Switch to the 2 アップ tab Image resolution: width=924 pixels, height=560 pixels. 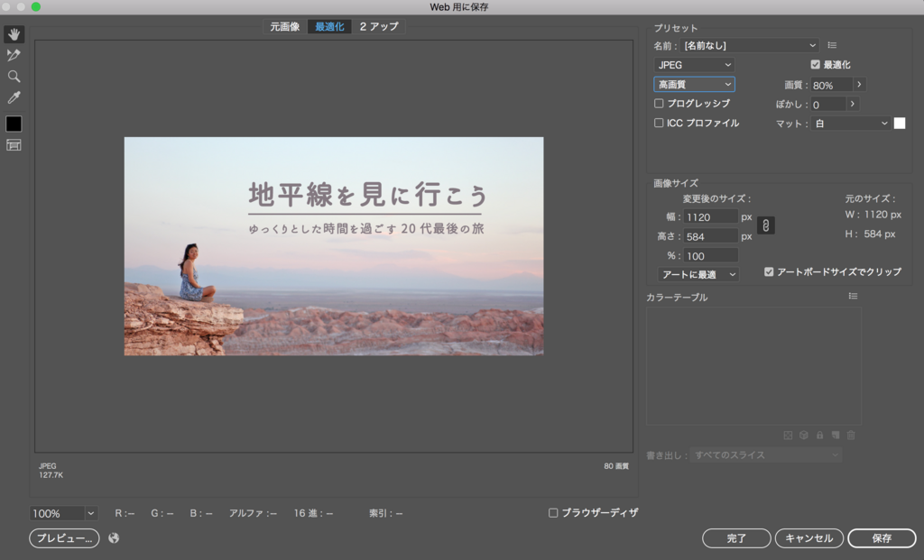tap(379, 26)
